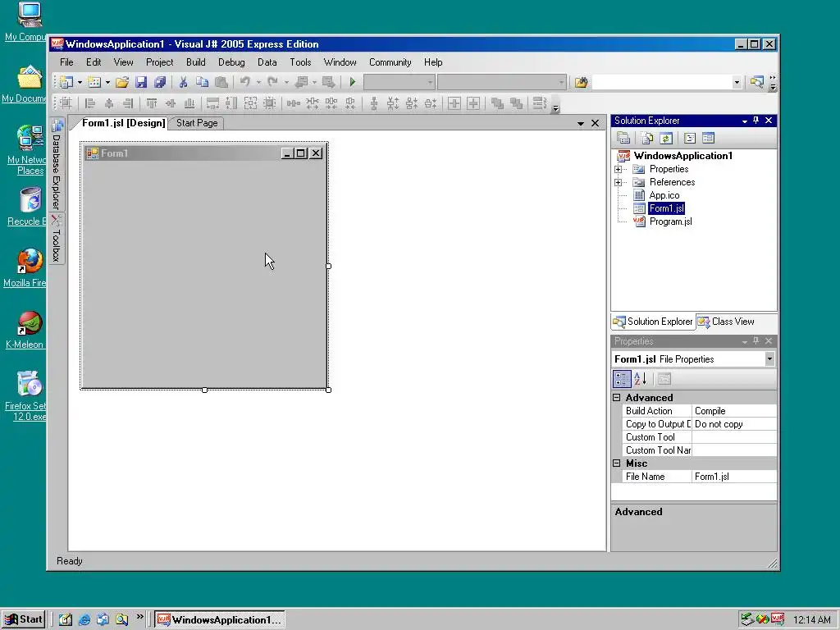Click the Windows Start button
840x630 pixels.
pos(23,619)
